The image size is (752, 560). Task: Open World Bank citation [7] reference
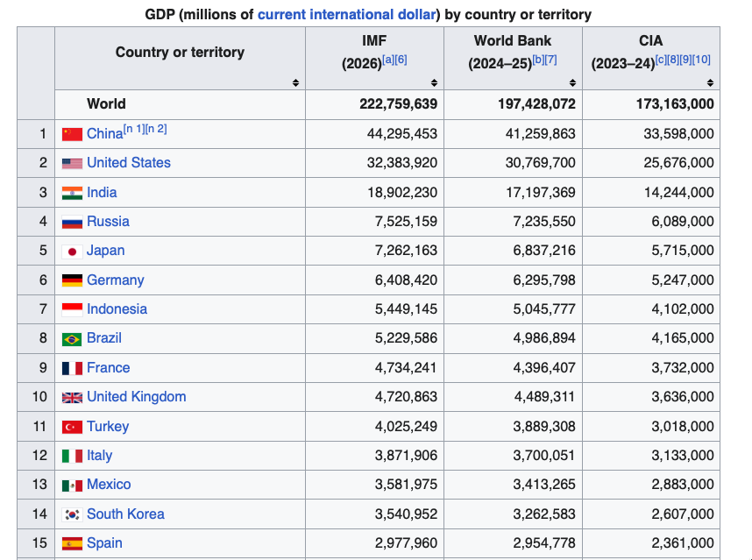pos(551,60)
